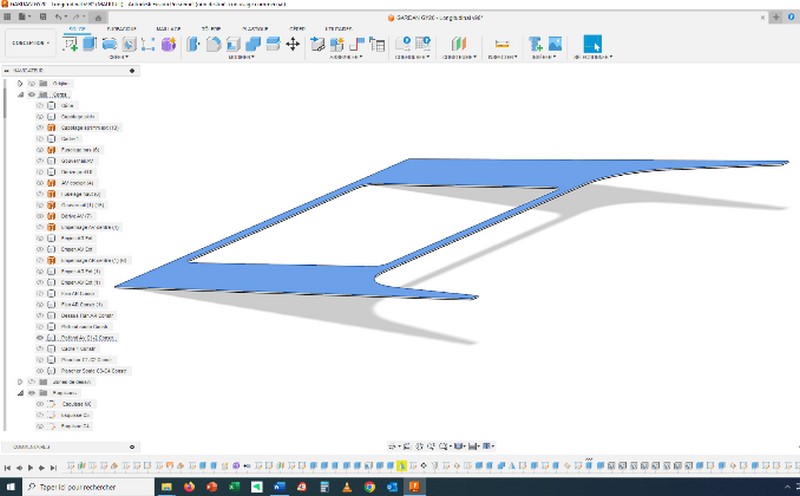Screen dimensions: 800x496
Task: Toggle visibility of the Esquisses folder
Action: [x=31, y=393]
